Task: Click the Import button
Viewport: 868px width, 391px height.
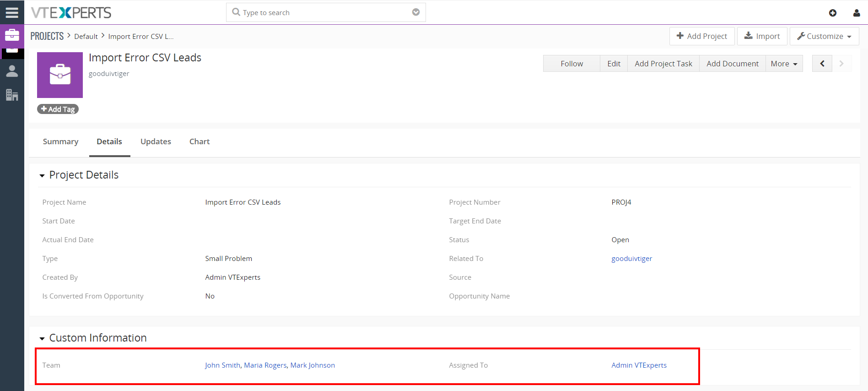Action: [x=762, y=36]
